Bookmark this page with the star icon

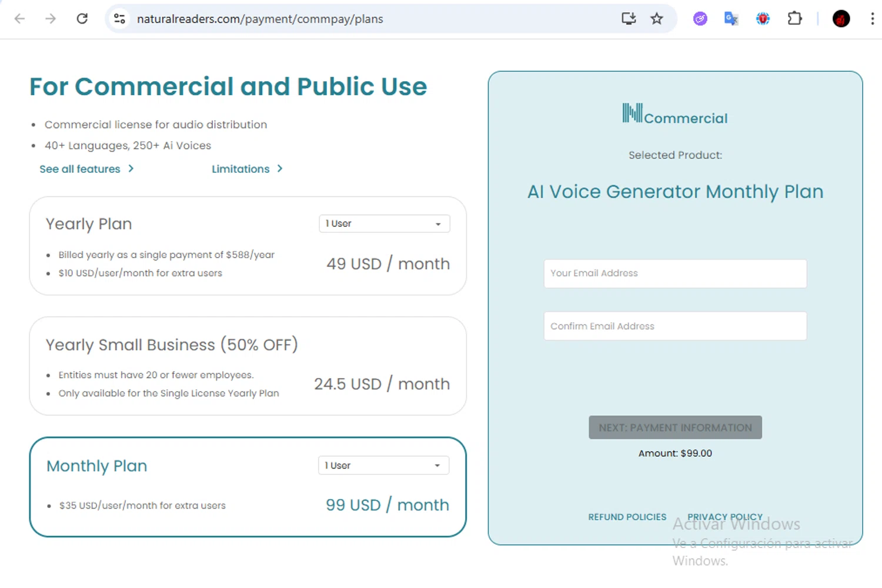pos(657,19)
